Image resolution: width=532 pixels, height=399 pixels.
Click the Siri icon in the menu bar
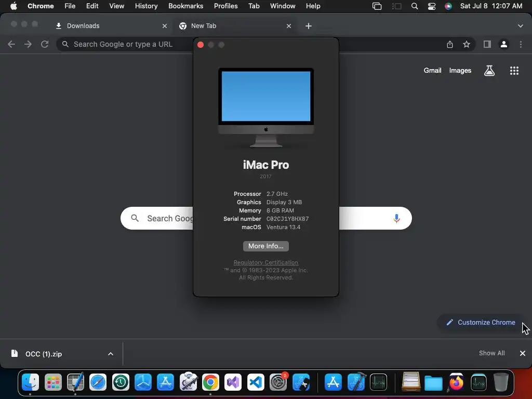point(448,6)
